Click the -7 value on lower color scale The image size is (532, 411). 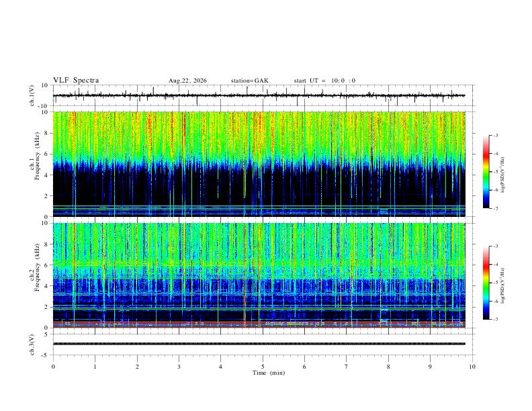coord(495,319)
